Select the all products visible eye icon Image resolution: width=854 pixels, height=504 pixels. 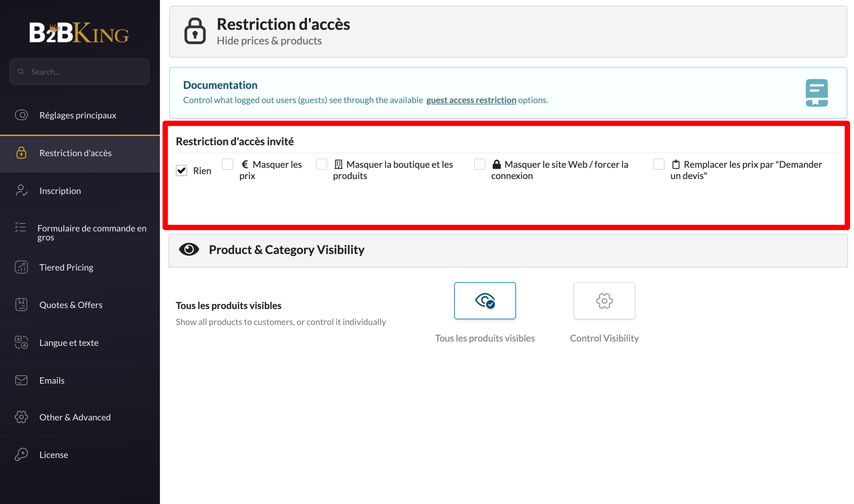[x=485, y=301]
